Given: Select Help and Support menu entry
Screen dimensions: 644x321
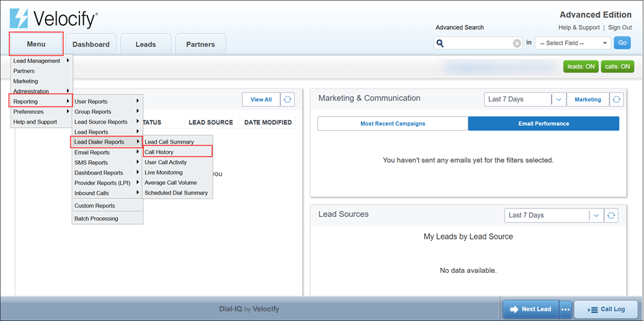Looking at the screenshot, I should coord(42,122).
